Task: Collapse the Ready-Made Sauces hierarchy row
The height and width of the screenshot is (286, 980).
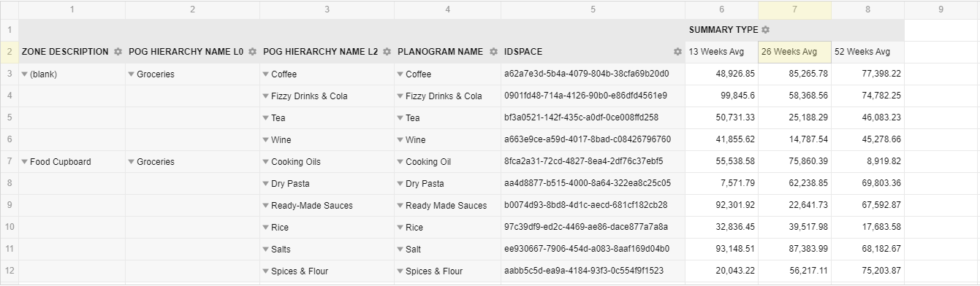Action: click(x=266, y=206)
